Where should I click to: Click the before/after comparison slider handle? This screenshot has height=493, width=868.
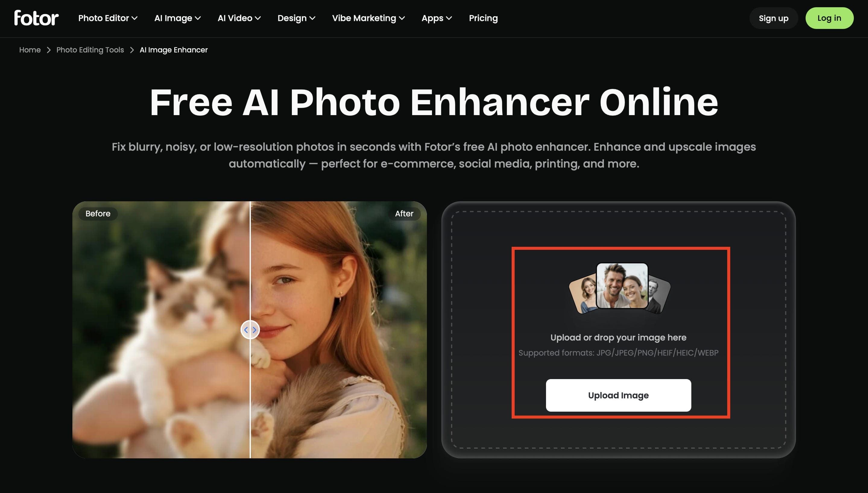[250, 330]
